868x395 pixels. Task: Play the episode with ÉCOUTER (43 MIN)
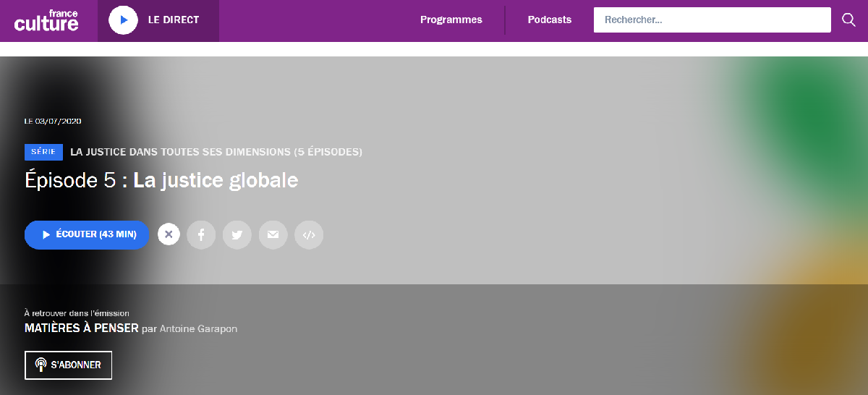click(x=95, y=234)
